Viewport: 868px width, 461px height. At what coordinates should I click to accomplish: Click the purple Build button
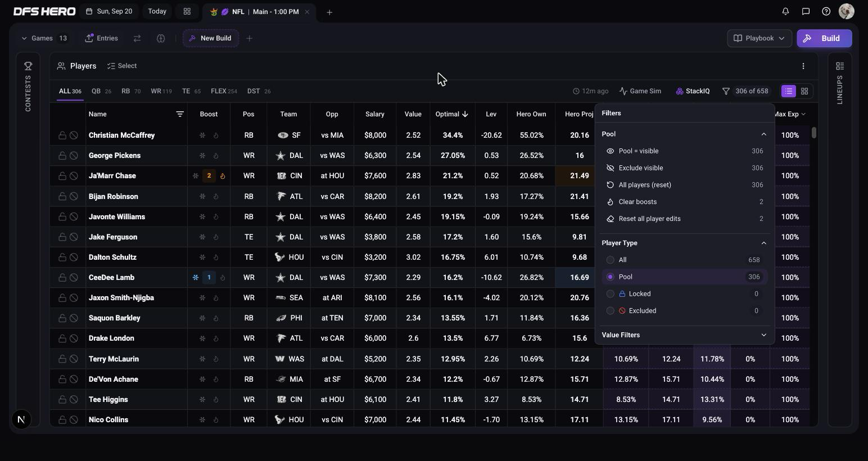coord(824,38)
